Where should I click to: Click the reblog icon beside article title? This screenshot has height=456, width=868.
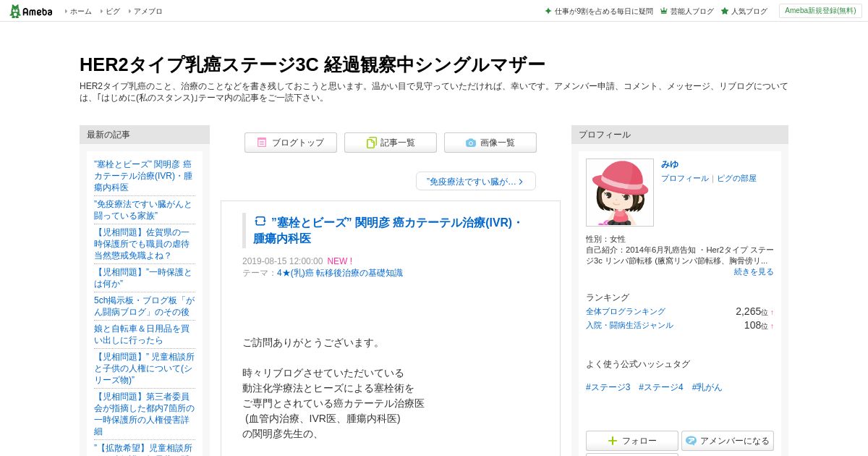[x=260, y=221]
